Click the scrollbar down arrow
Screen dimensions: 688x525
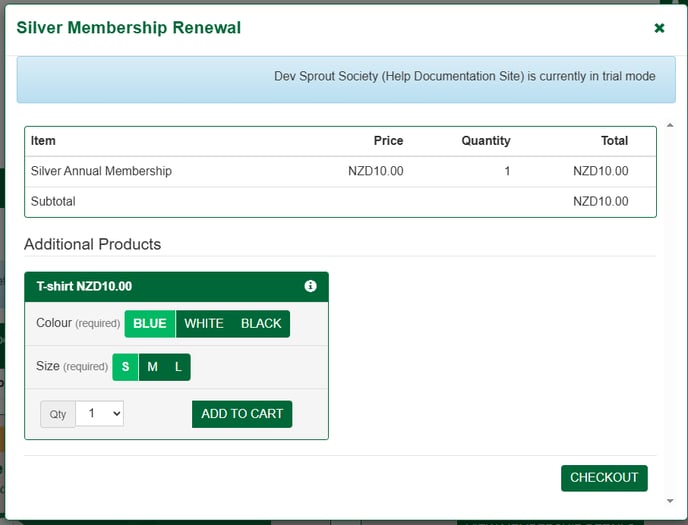[x=670, y=501]
